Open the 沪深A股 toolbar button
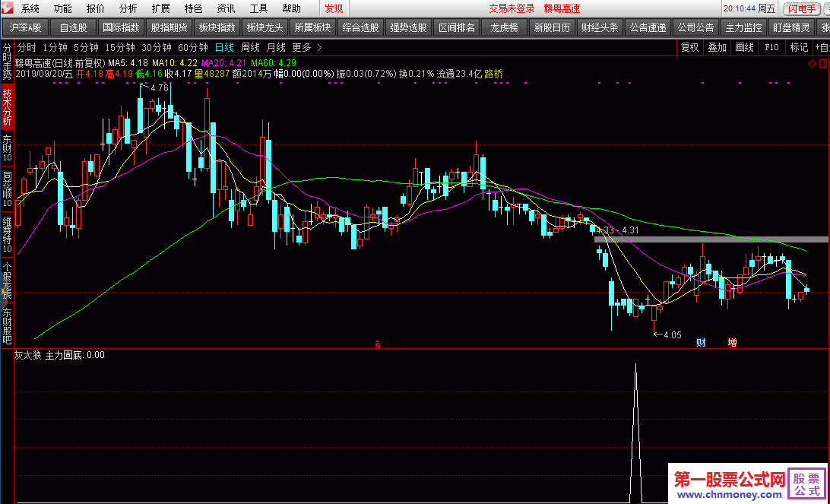 pyautogui.click(x=25, y=27)
